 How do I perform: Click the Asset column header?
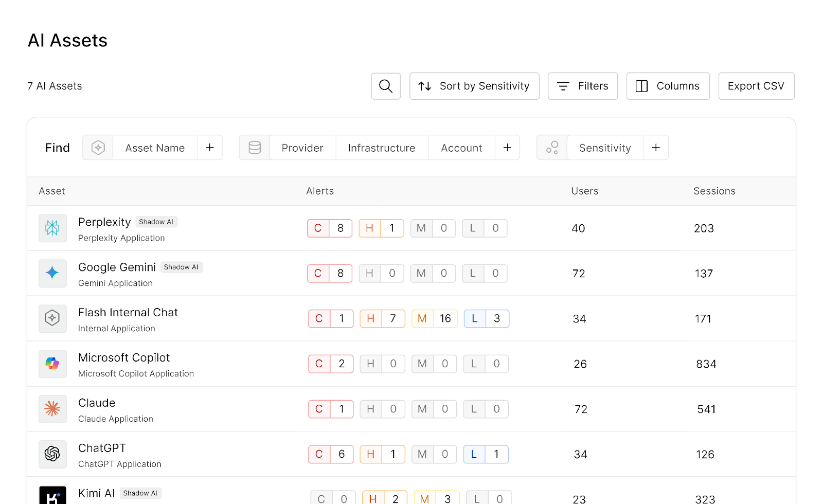pos(52,191)
